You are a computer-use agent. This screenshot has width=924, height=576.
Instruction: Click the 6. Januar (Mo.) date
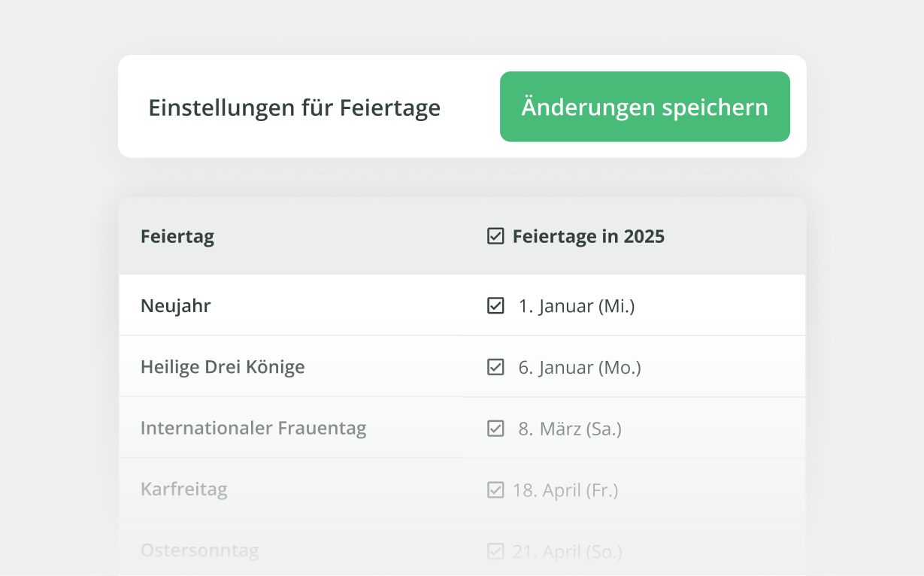[580, 368]
